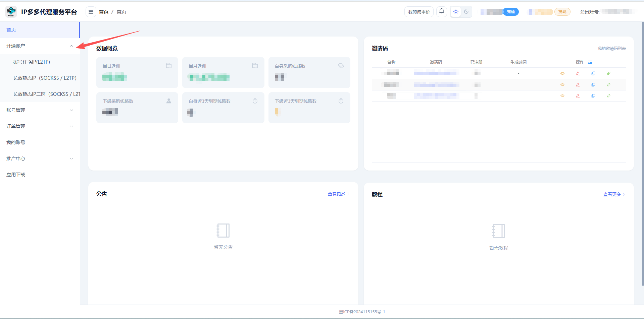Switch to light mode sun icon
Screen dimensions: 644x319
(x=456, y=12)
